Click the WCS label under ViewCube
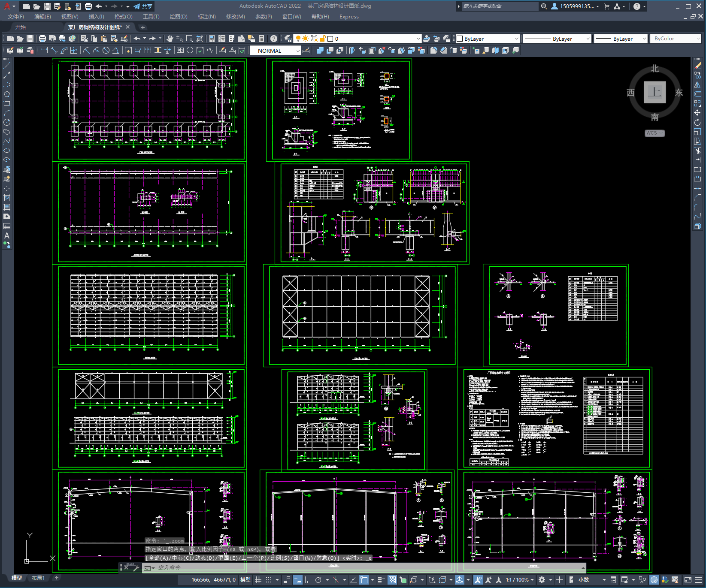The height and width of the screenshot is (588, 706). pos(654,133)
